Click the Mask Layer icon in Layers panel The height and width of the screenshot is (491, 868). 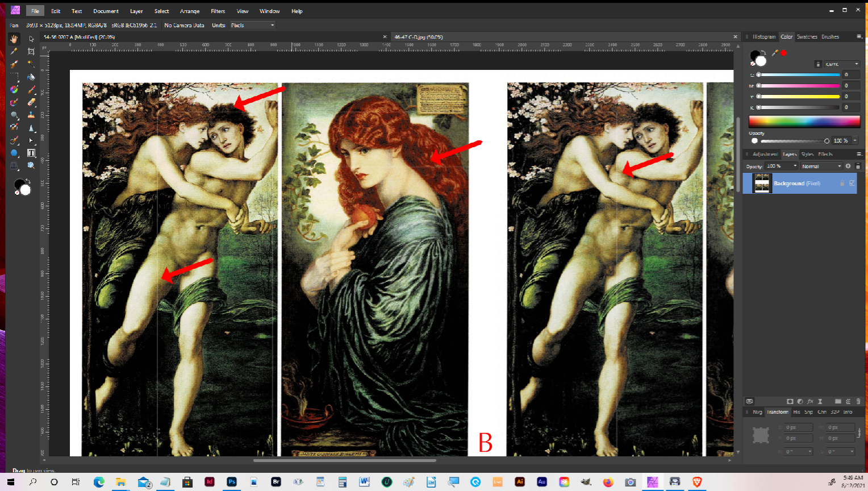click(x=790, y=401)
